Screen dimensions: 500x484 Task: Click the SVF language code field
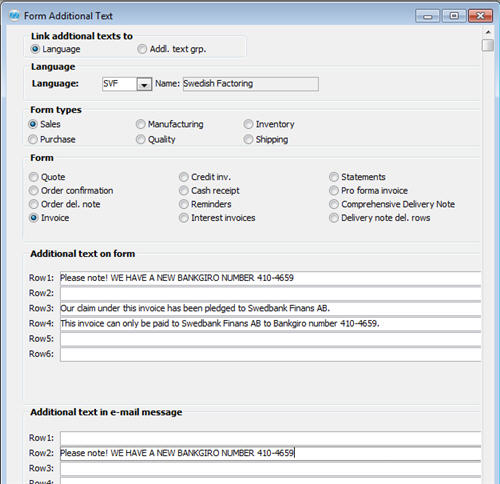click(119, 84)
